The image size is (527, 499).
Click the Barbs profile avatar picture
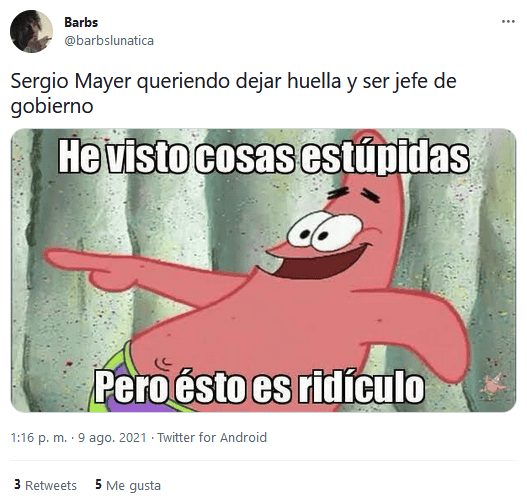(x=31, y=31)
